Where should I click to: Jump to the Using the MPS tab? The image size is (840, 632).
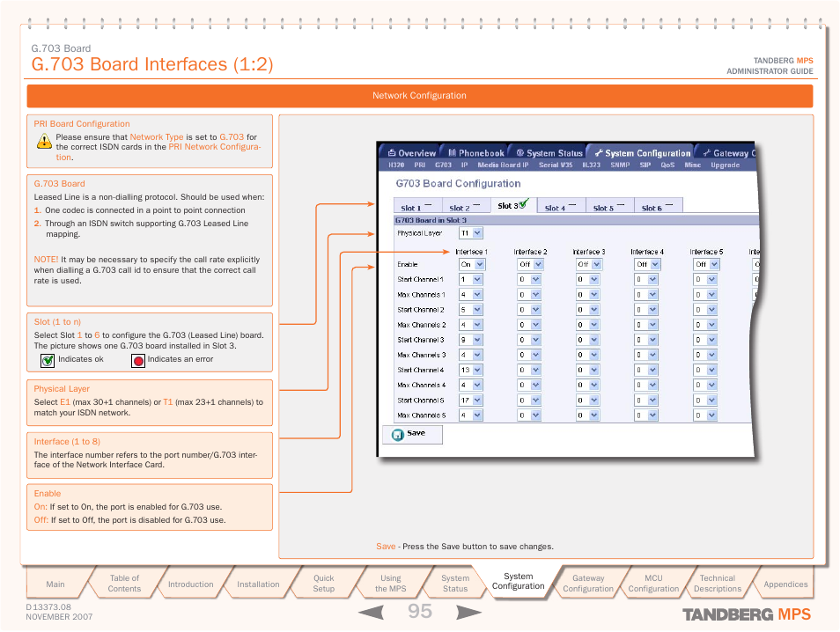pos(391,584)
